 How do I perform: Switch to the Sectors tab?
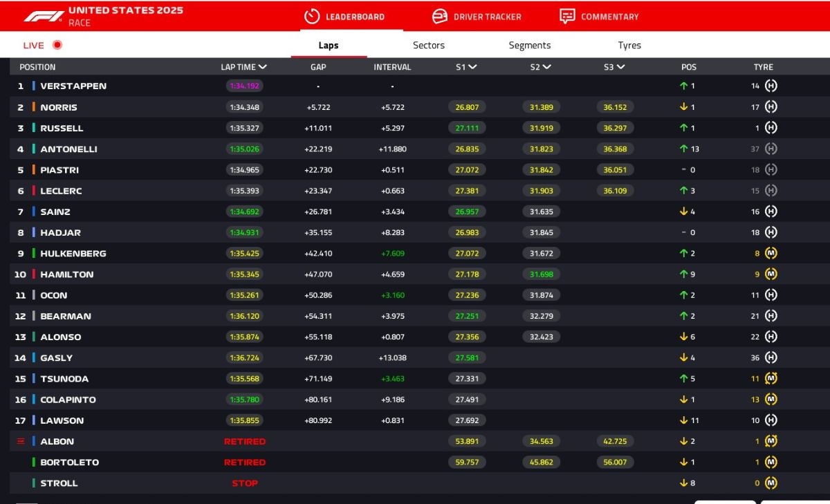point(429,46)
